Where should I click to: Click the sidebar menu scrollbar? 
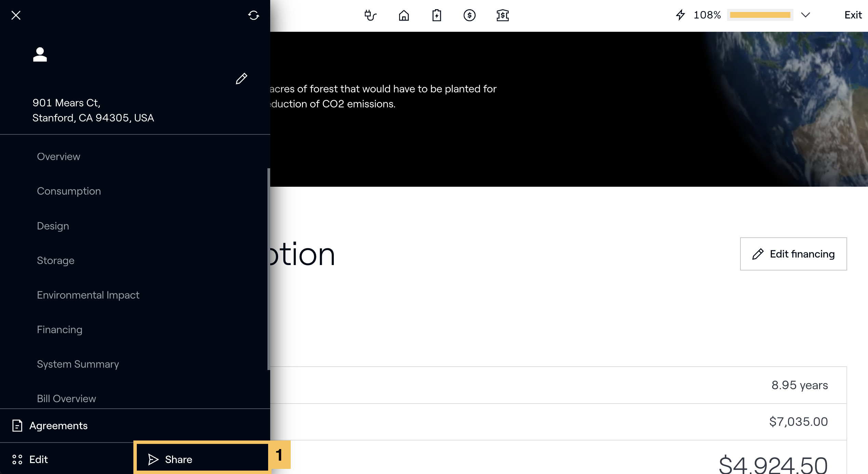(x=268, y=268)
